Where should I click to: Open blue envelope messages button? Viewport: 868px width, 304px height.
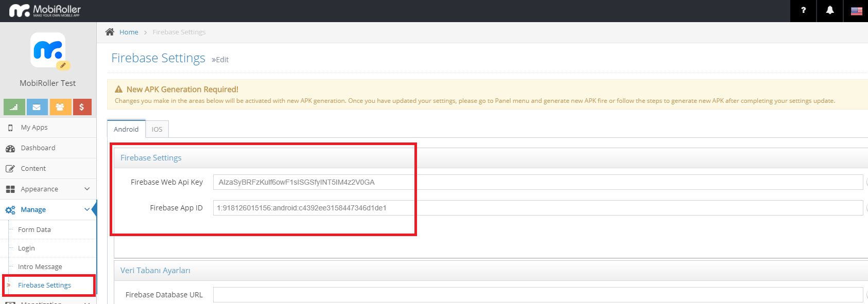pyautogui.click(x=37, y=107)
